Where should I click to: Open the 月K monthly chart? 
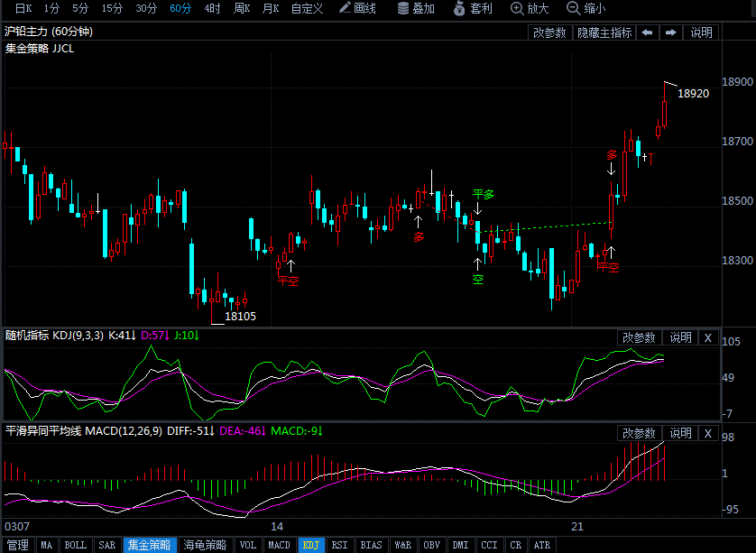click(x=271, y=8)
